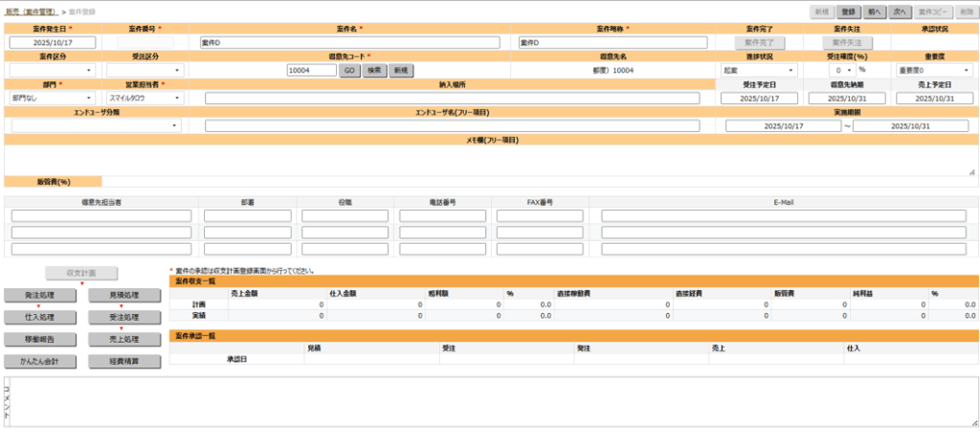Expand the 営業担当者 dropdown
The image size is (980, 446).
coord(145,98)
